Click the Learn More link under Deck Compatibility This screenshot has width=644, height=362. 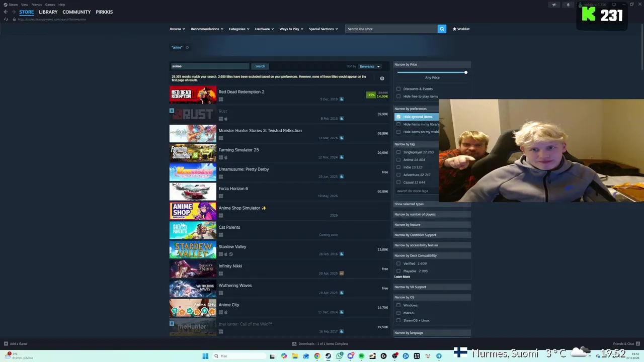pos(402,277)
